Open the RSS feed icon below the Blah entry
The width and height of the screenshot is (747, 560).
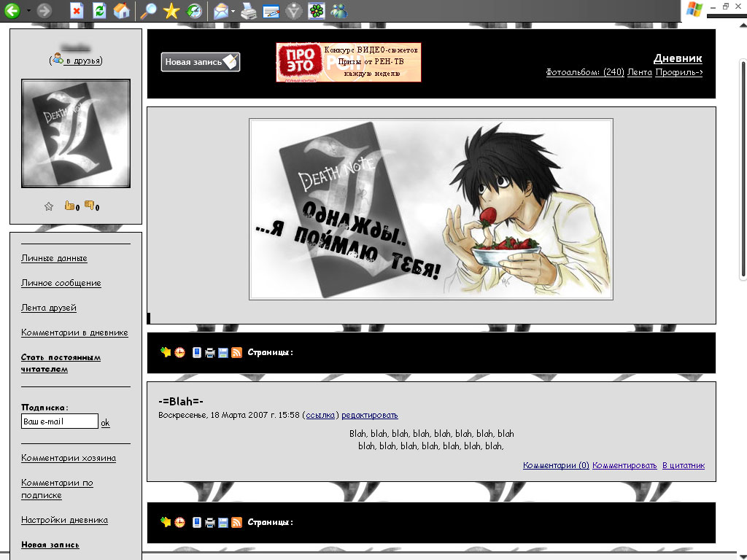(236, 523)
